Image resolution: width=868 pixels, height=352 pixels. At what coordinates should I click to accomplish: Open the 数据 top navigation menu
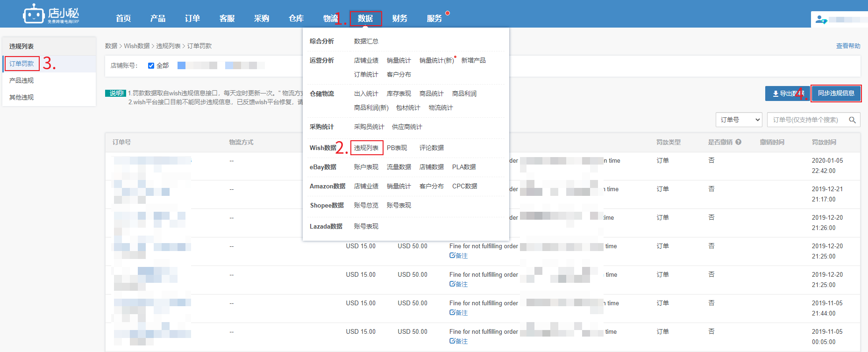[365, 18]
